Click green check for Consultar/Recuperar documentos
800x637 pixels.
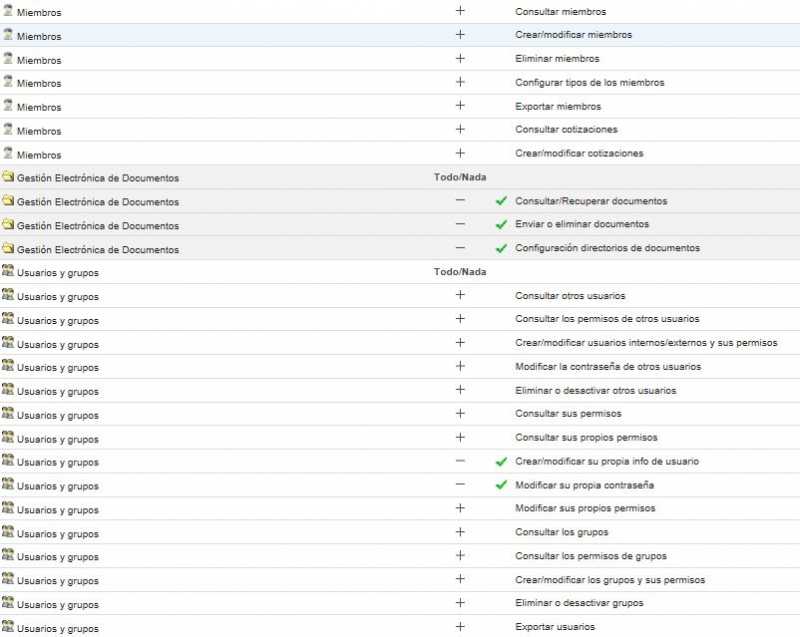coord(502,201)
